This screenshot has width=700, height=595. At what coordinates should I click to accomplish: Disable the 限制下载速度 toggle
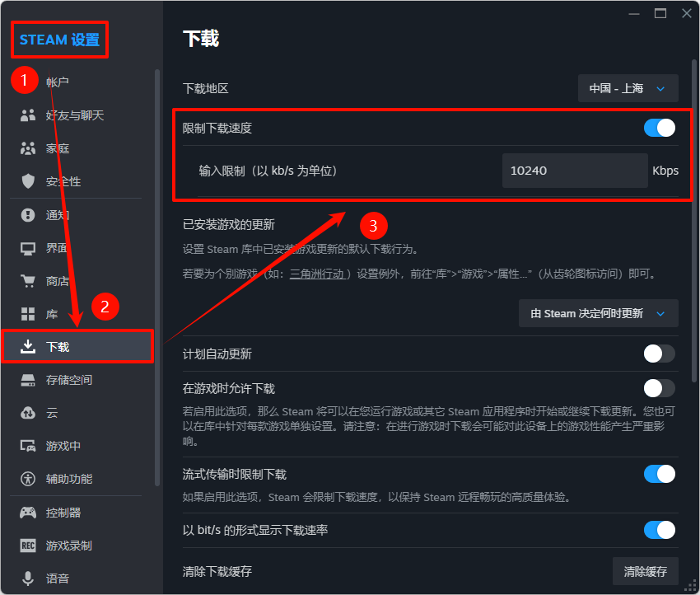point(658,128)
